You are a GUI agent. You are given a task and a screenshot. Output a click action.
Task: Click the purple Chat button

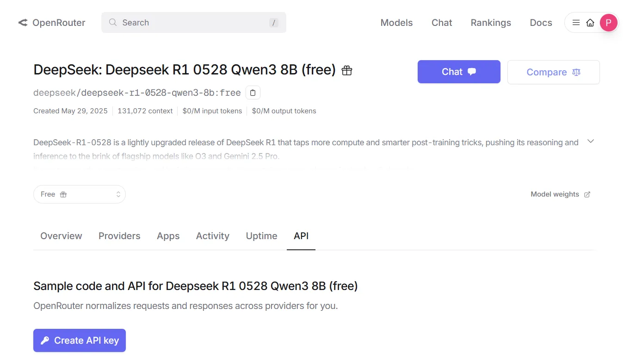[x=459, y=72]
